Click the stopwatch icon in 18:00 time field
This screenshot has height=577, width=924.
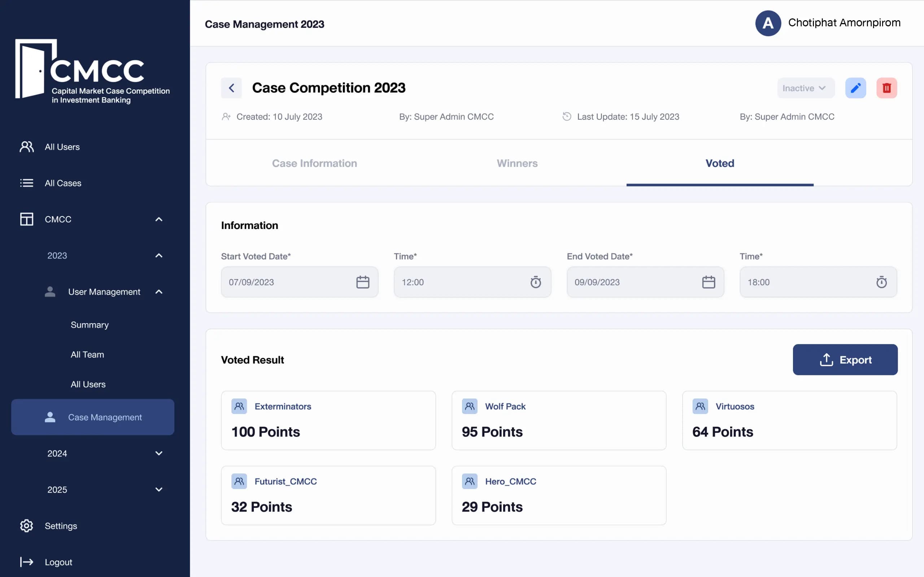tap(881, 282)
